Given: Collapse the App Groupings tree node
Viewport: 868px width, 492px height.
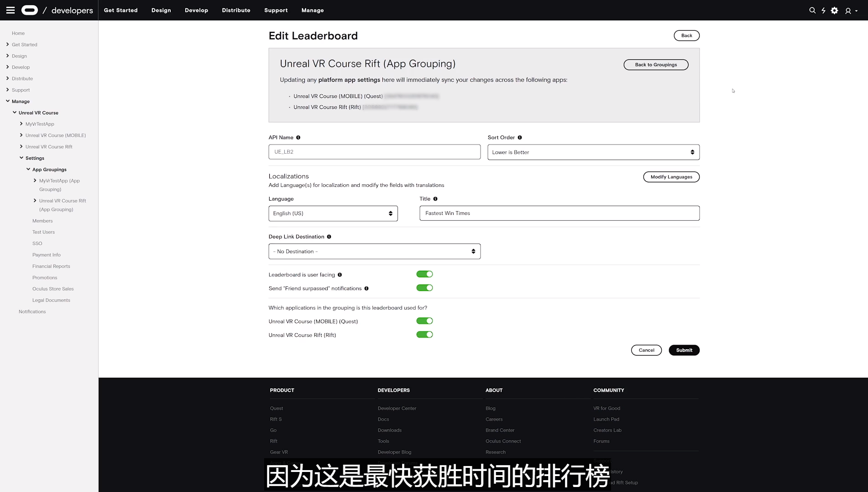Looking at the screenshot, I should point(28,169).
